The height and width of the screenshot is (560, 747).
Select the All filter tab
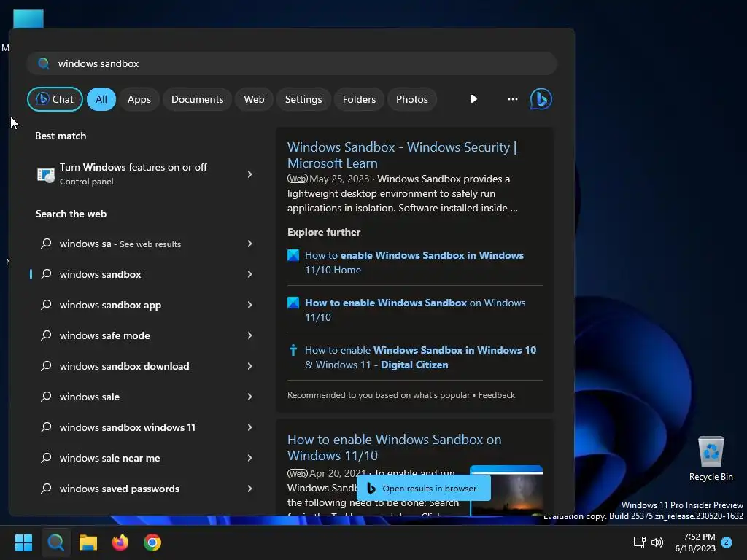(x=101, y=99)
